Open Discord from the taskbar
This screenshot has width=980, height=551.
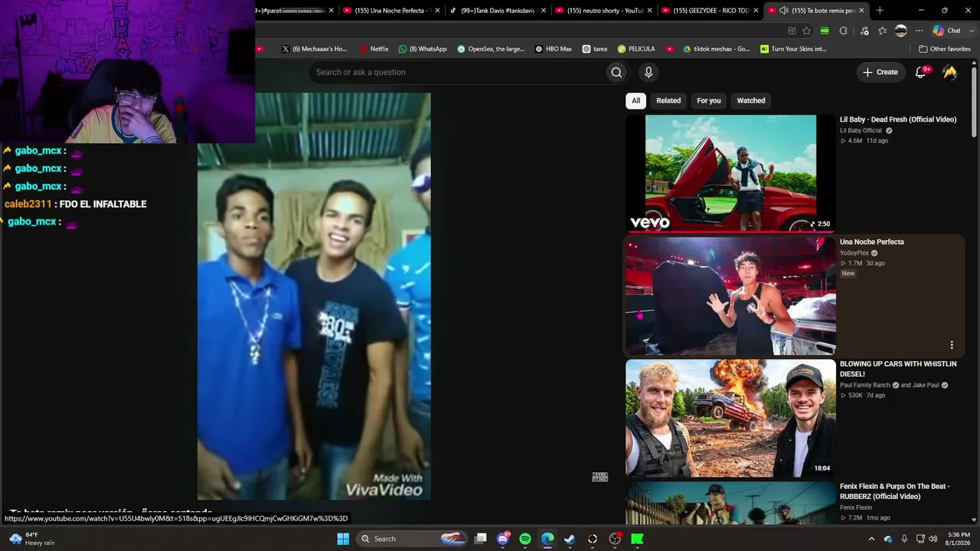(x=503, y=539)
